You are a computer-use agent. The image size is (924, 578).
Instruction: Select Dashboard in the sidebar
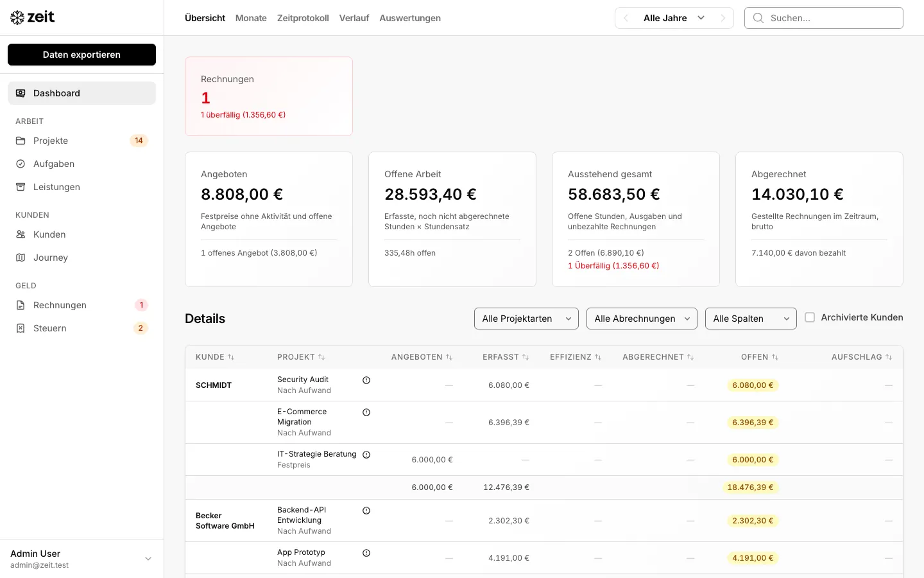click(81, 93)
